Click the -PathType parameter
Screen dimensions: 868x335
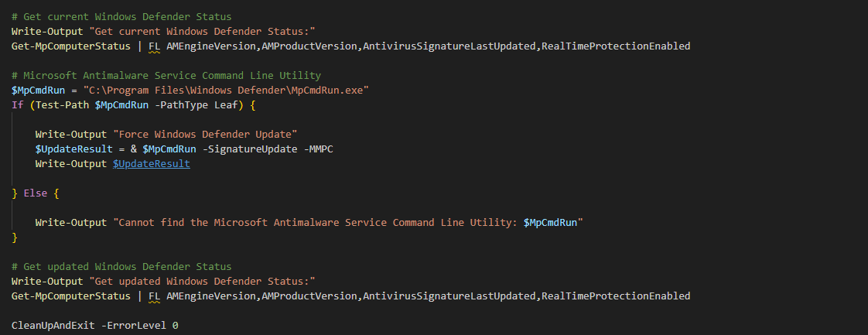pos(181,104)
